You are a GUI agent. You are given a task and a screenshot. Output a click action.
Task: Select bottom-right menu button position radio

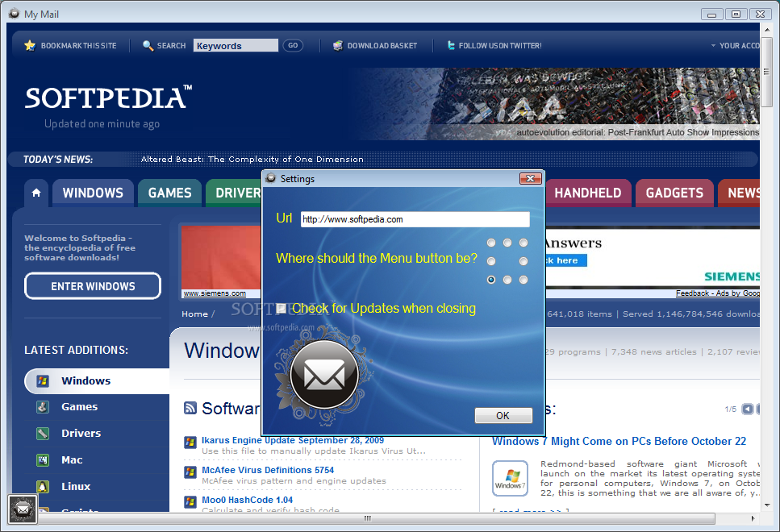point(523,280)
